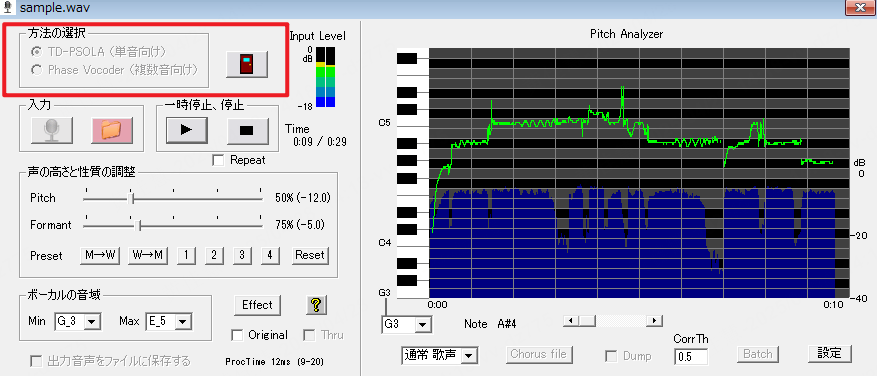Apply the M→W preset

click(100, 255)
